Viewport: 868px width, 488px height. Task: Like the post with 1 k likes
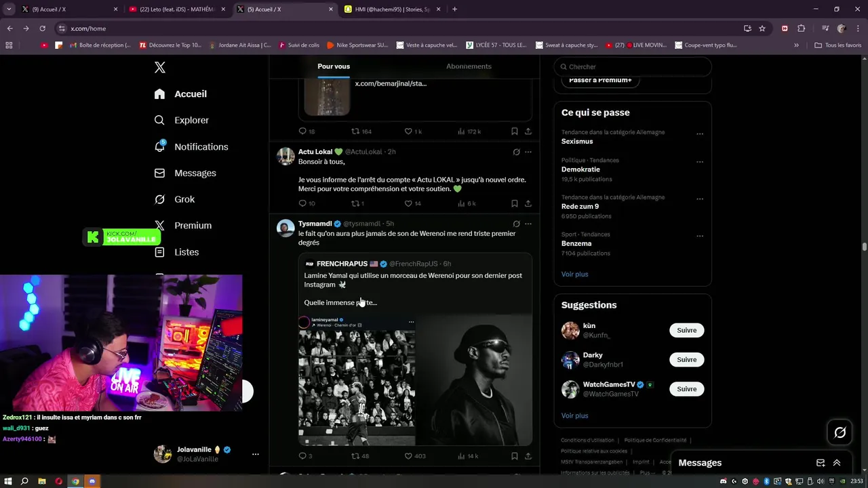pyautogui.click(x=408, y=131)
